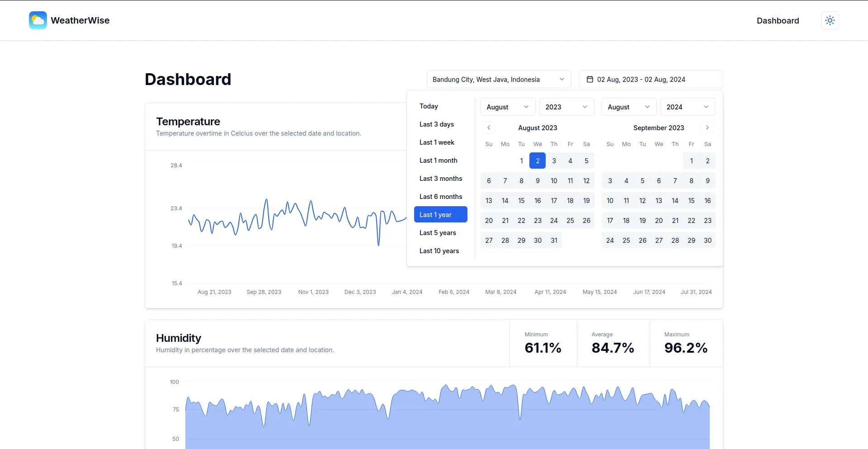Open the right August month dropdown
Image resolution: width=868 pixels, height=449 pixels.
629,107
